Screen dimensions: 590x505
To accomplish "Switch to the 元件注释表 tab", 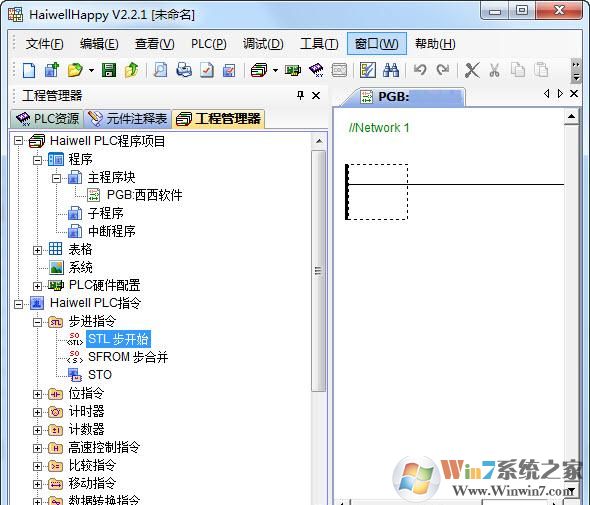I will [128, 119].
